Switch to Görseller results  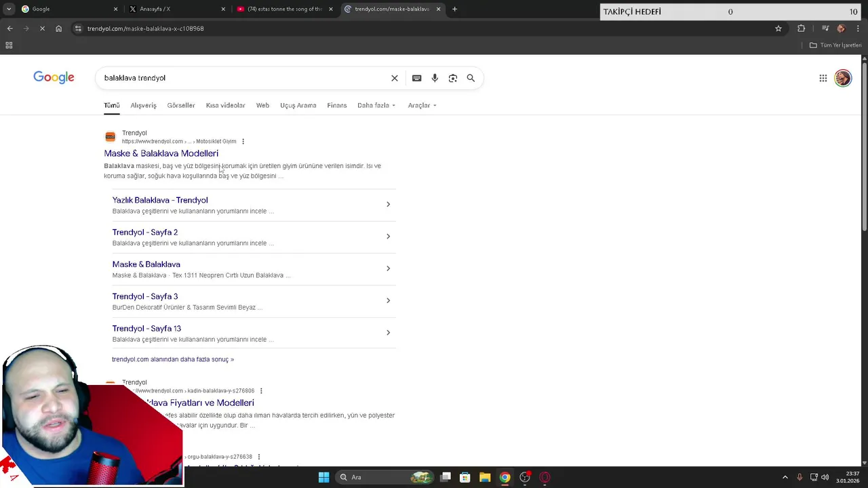(181, 105)
